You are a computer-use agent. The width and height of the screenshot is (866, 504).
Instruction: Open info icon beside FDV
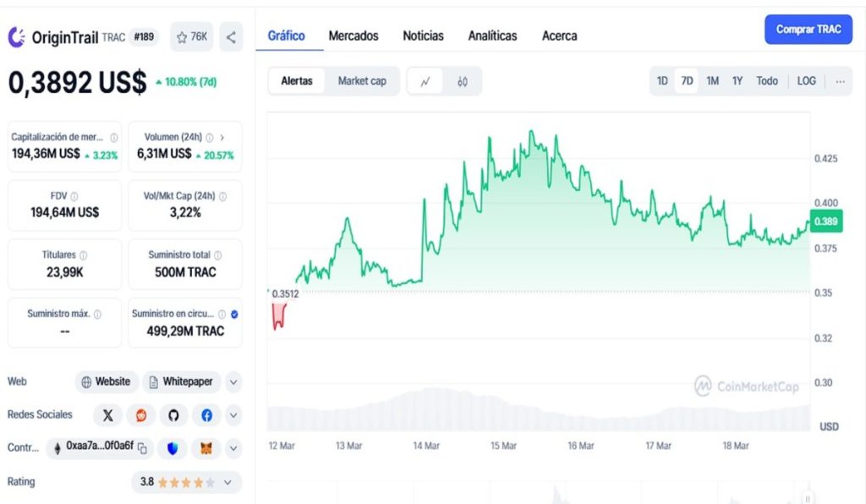click(x=74, y=196)
